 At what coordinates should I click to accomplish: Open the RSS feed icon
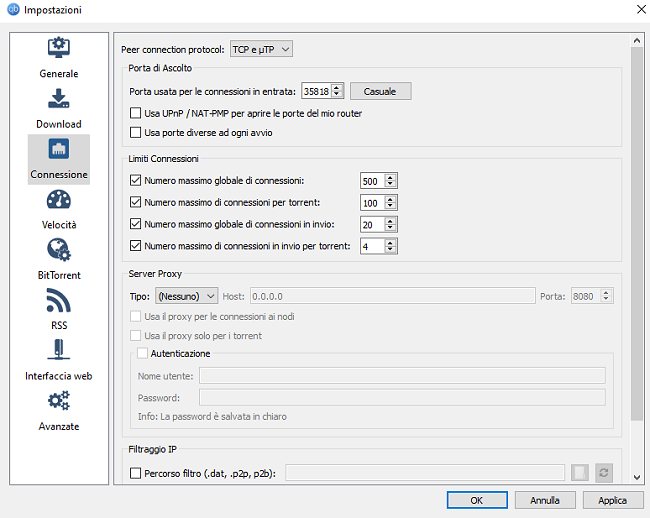pyautogui.click(x=58, y=300)
